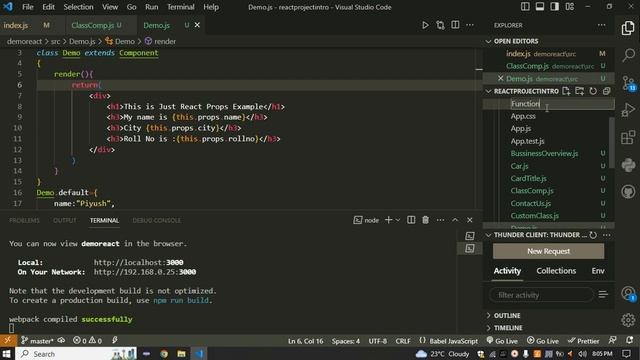Switch to the DEBUG CONSOLE tab
Screen dimensions: 640x360
[x=156, y=220]
